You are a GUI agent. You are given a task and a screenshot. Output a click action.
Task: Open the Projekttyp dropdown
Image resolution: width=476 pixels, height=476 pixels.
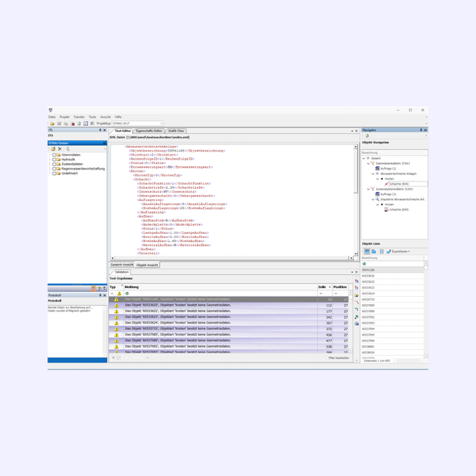[161, 123]
